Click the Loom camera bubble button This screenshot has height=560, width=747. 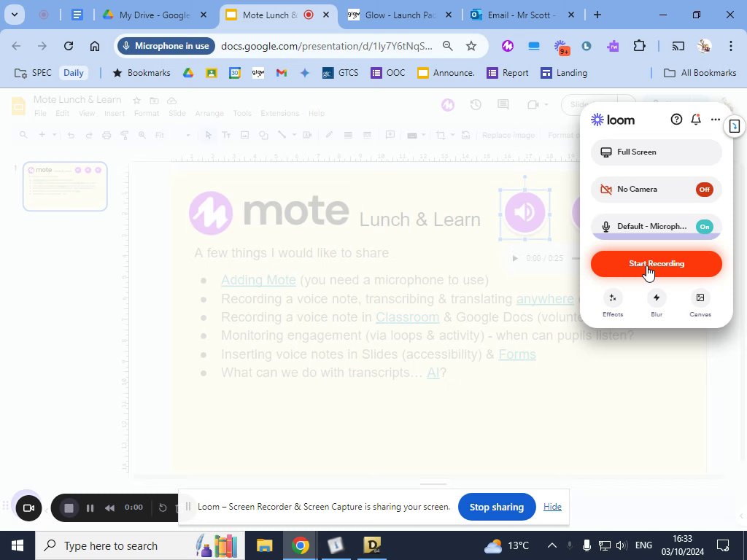(x=28, y=508)
